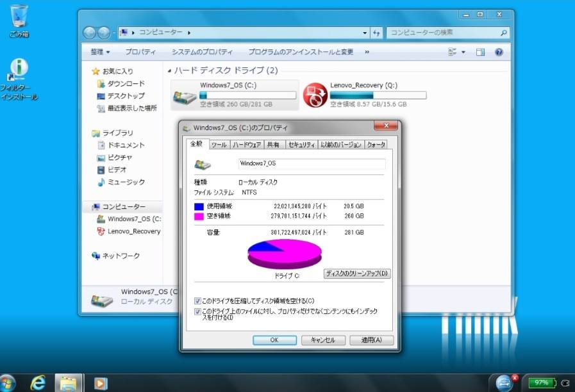Open address bar history dropdown arrow
575x392 pixels.
click(365, 33)
